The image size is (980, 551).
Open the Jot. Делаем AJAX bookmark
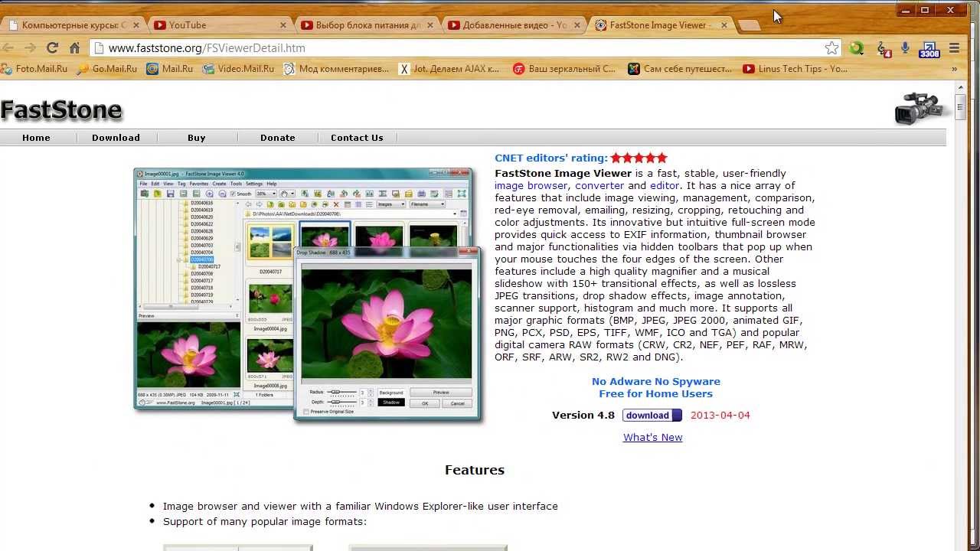tap(449, 69)
